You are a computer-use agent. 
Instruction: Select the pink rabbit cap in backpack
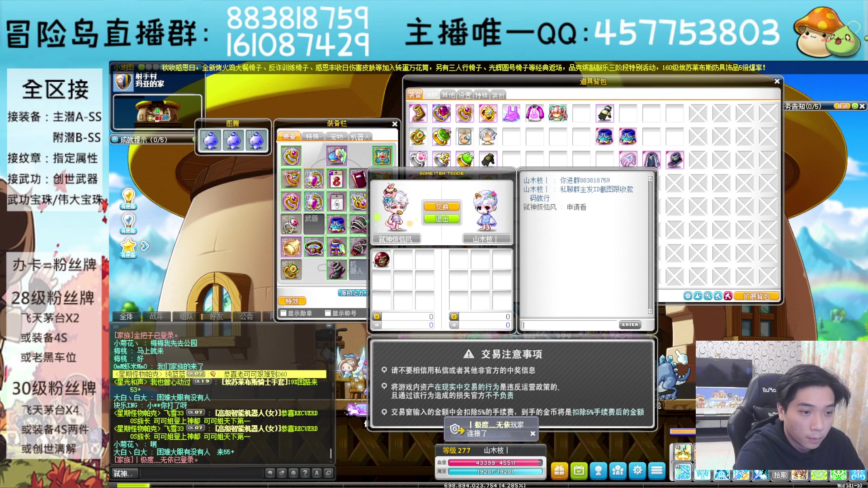tap(511, 113)
